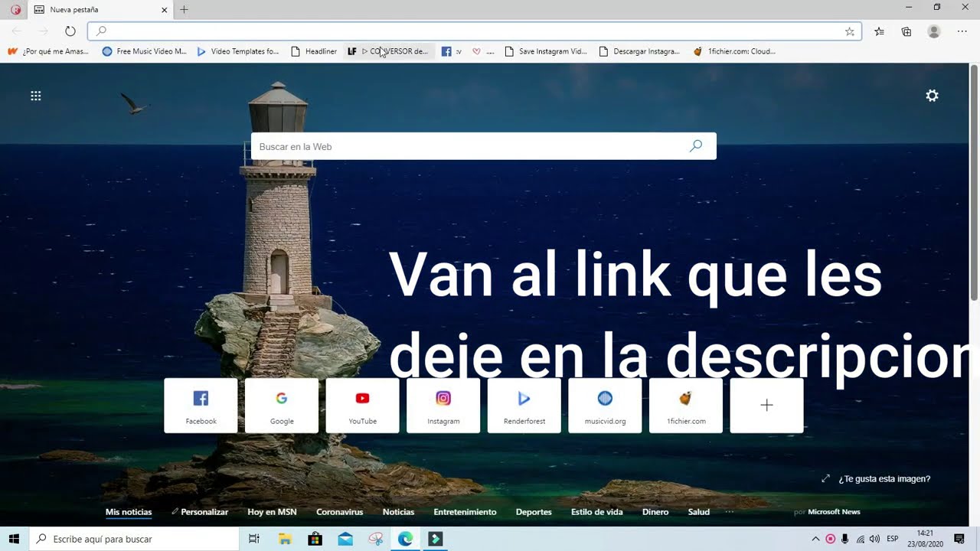The height and width of the screenshot is (551, 980).
Task: Open the Collections toolbar icon
Action: coord(906,31)
